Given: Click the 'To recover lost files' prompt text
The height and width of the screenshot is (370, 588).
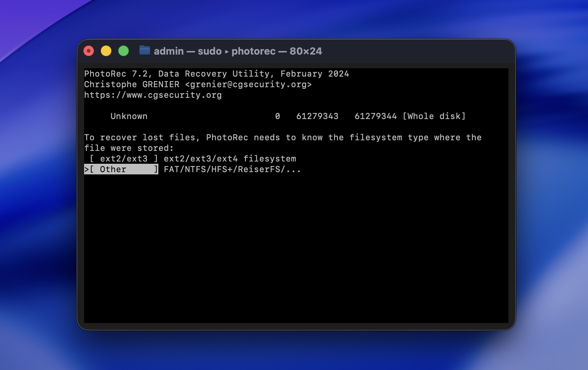Looking at the screenshot, I should [142, 138].
